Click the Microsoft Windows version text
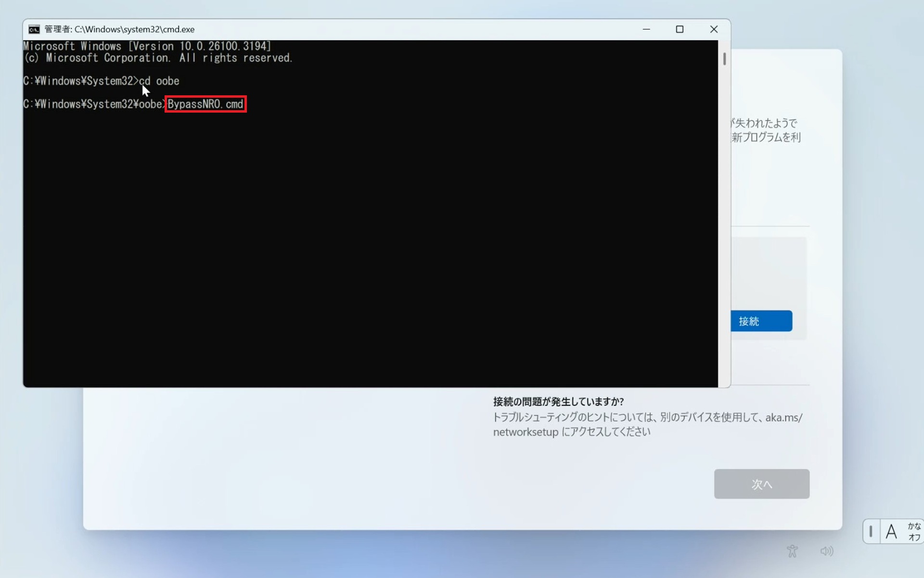This screenshot has height=578, width=924. pos(147,46)
